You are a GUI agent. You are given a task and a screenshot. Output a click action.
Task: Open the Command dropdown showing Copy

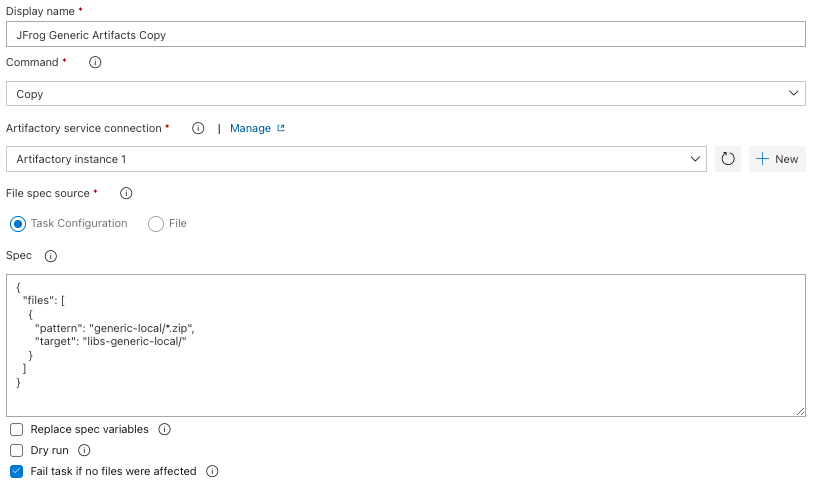coord(405,94)
